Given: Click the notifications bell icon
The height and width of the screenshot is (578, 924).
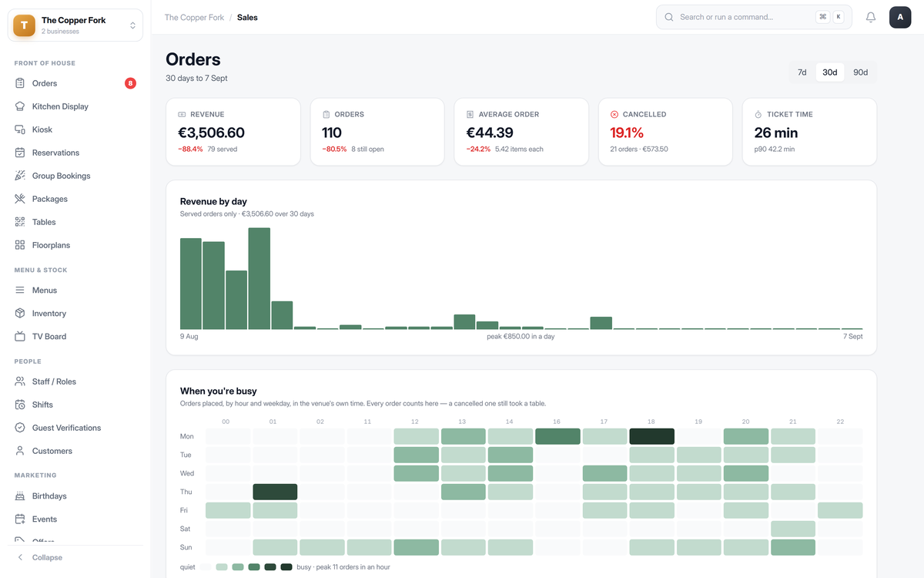Looking at the screenshot, I should [871, 17].
